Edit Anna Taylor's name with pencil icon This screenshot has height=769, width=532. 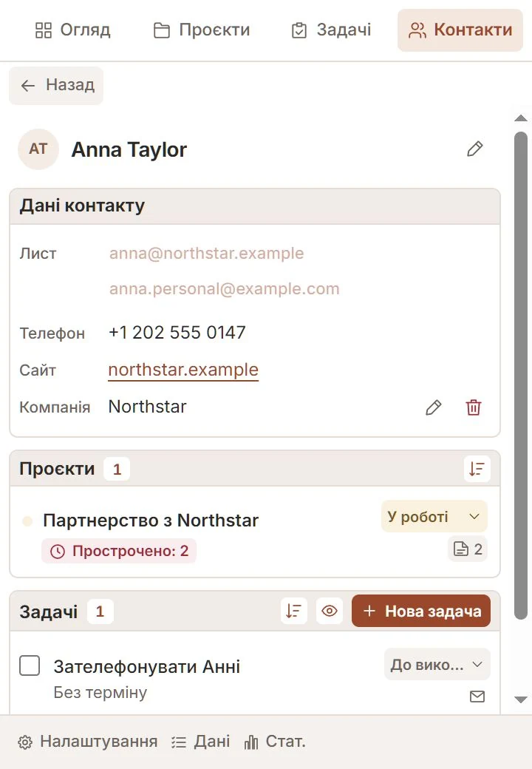pyautogui.click(x=474, y=149)
